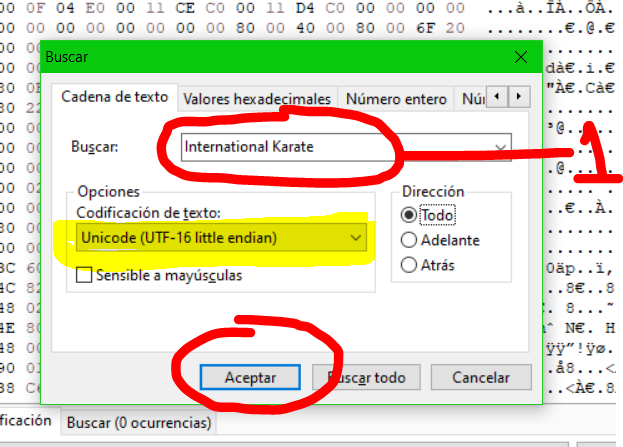The width and height of the screenshot is (623, 447).
Task: Open the Codificación de texto dropdown
Action: (x=221, y=238)
